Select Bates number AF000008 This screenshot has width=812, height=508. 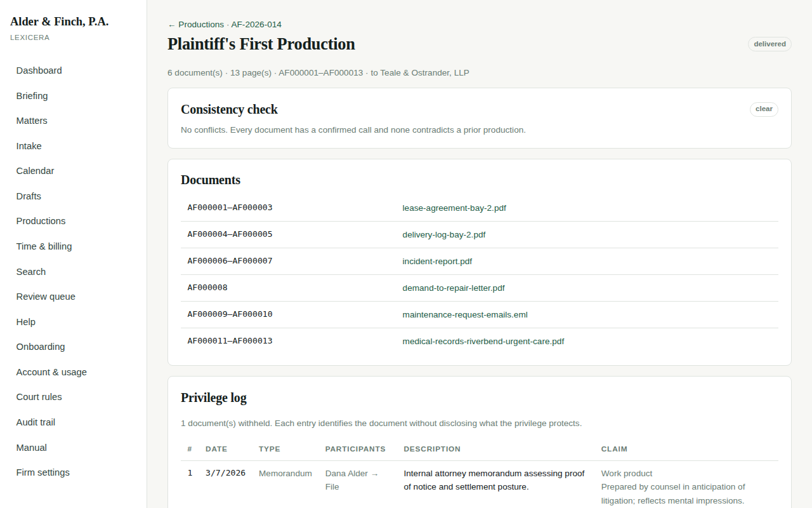point(207,288)
